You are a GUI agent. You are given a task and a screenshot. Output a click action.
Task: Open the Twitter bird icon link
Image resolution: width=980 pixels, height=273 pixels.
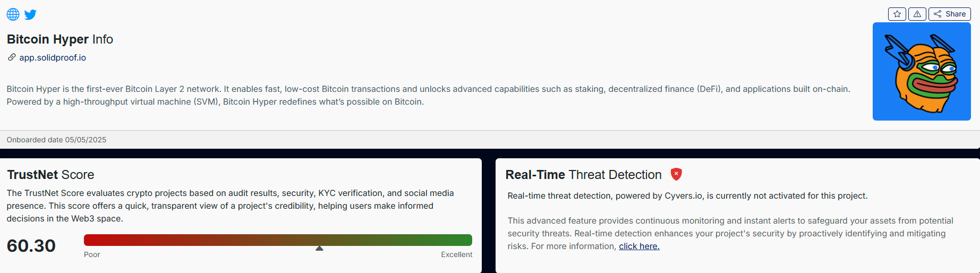click(30, 14)
